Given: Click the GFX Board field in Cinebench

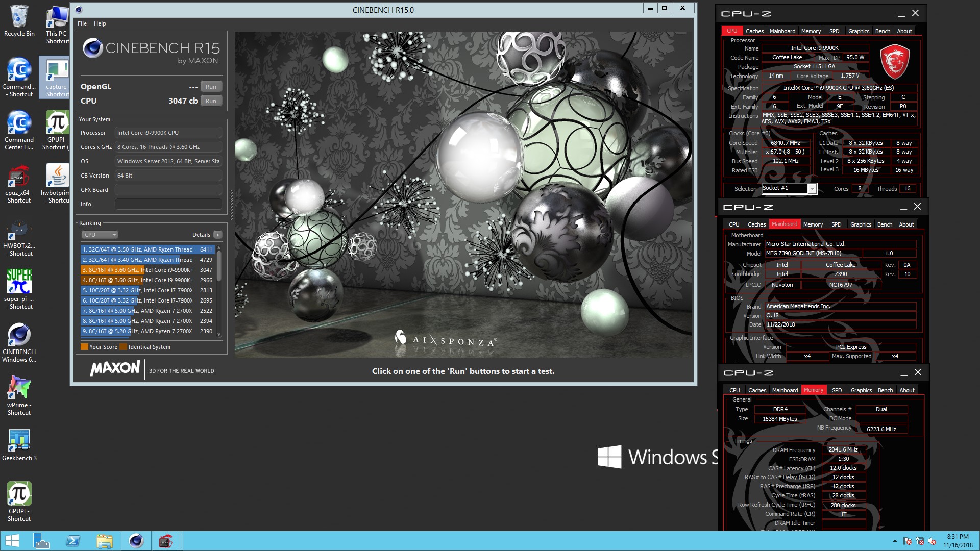Looking at the screenshot, I should 168,190.
